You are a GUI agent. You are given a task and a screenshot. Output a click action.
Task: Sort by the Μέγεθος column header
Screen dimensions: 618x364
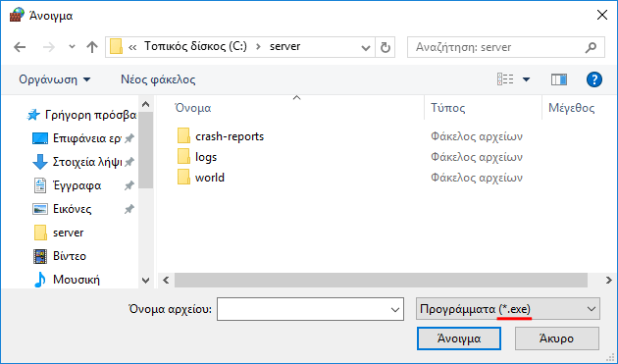click(572, 108)
